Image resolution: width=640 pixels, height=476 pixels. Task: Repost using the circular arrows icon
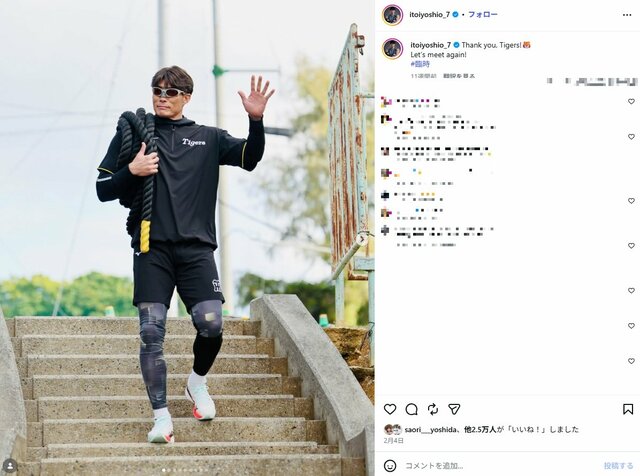tap(433, 409)
